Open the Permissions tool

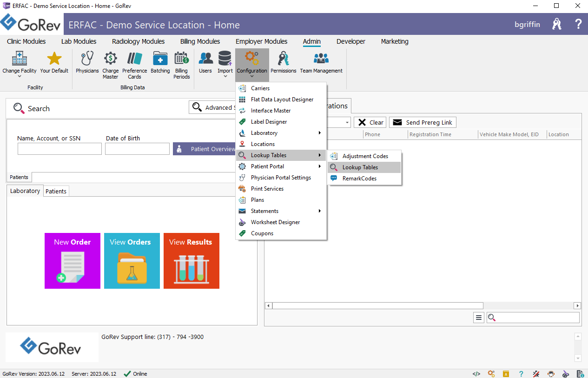click(x=284, y=63)
